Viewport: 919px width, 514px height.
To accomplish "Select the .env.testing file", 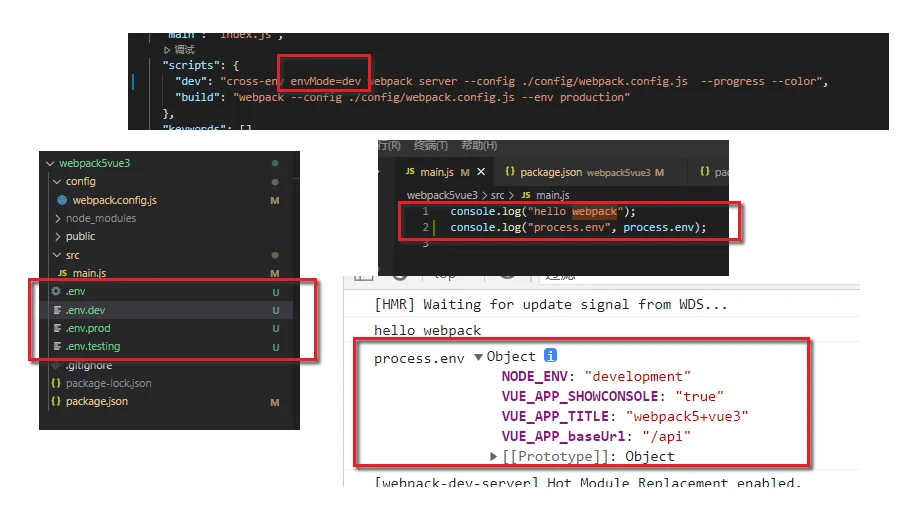I will (x=93, y=346).
